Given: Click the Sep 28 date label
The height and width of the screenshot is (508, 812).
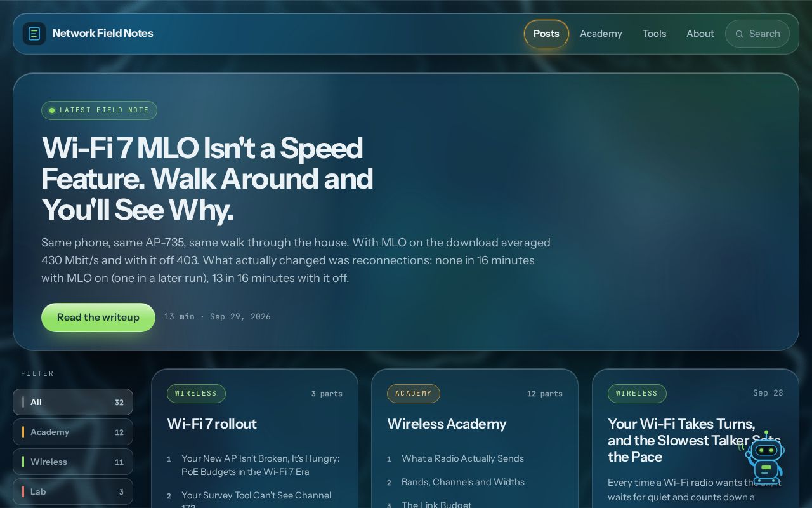Looking at the screenshot, I should (768, 393).
